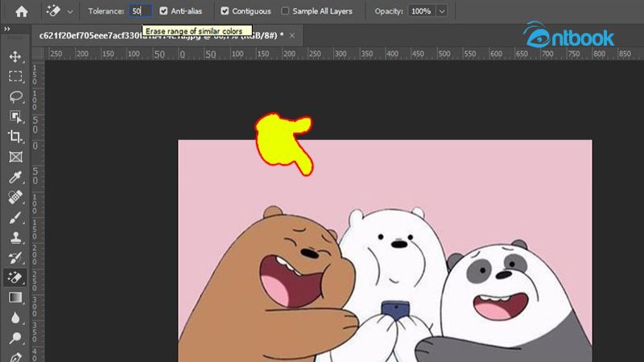Go to the Home screen icon
Image resolution: width=644 pixels, height=362 pixels.
pyautogui.click(x=22, y=11)
